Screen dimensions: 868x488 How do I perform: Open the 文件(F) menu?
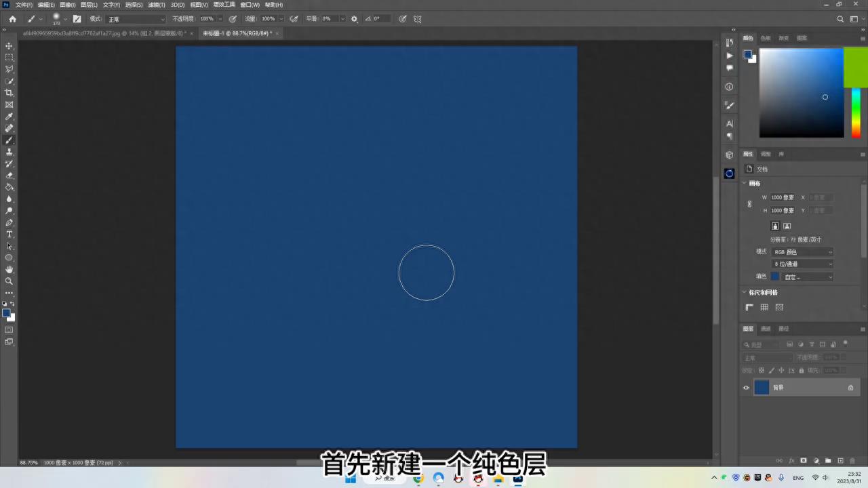click(x=24, y=5)
